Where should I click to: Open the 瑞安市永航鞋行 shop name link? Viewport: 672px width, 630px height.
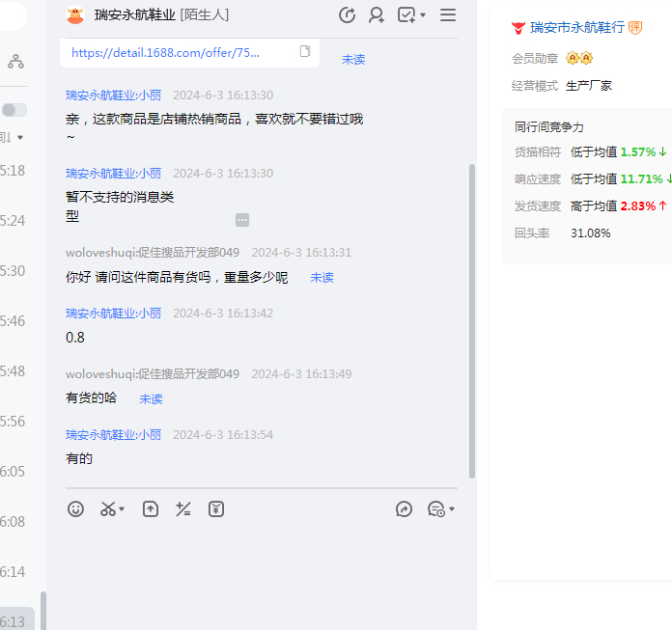click(576, 27)
